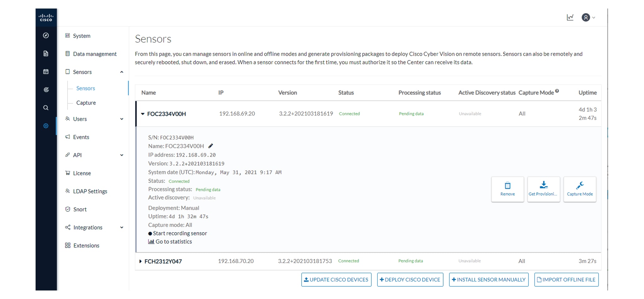This screenshot has height=299, width=644.
Task: Click the Processing status column header
Action: coord(420,93)
